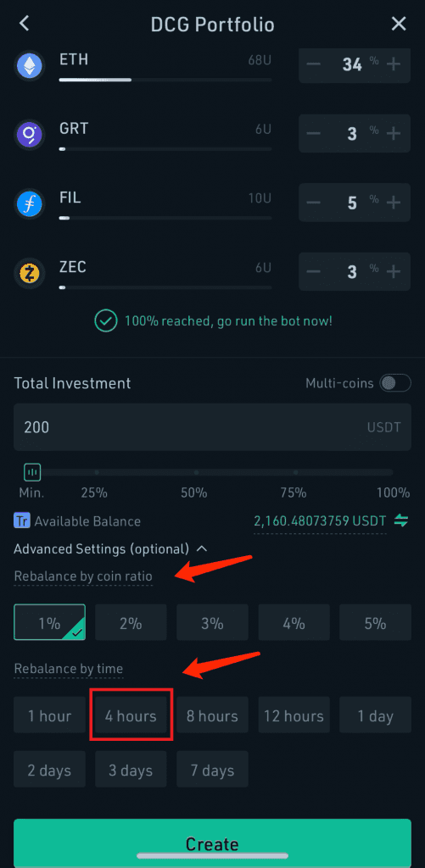Click the Total Investment amount field
Image resolution: width=425 pixels, height=868 pixels.
click(x=212, y=427)
